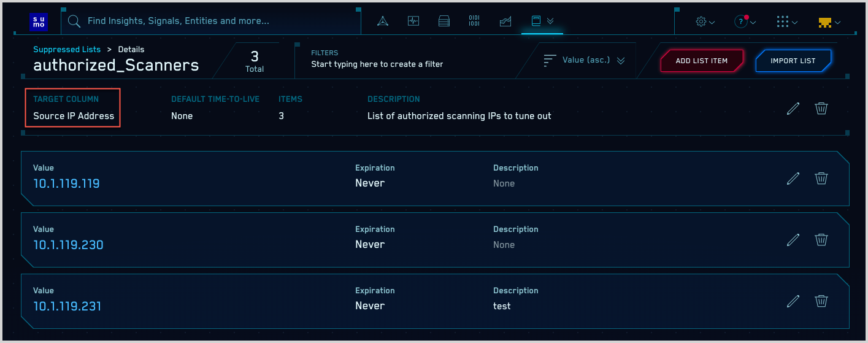Open the Value (asc.) sort dropdown

pos(584,60)
